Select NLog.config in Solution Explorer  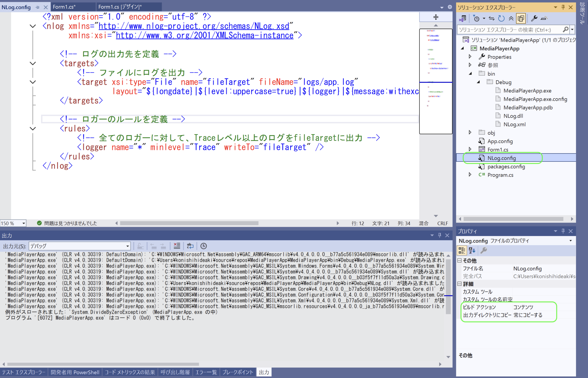(x=502, y=158)
